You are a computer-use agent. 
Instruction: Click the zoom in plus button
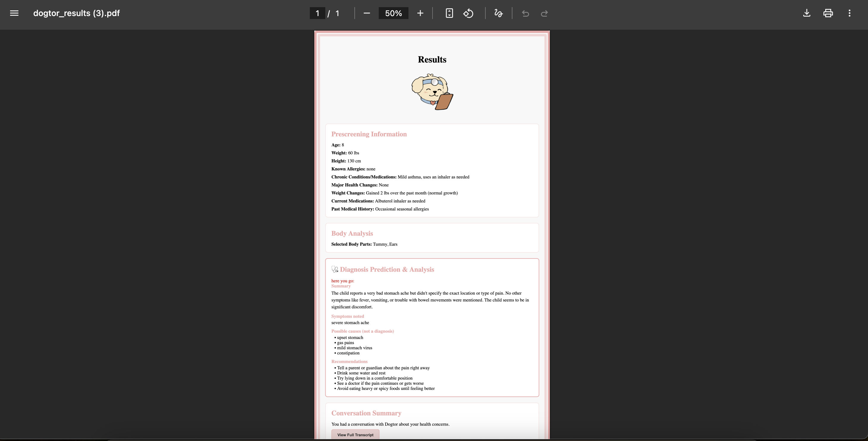coord(420,13)
